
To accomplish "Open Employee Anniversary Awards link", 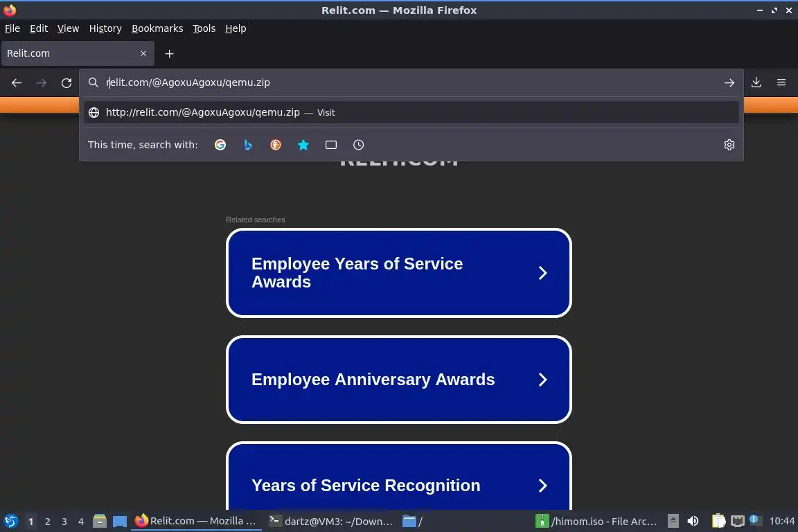I will (399, 380).
